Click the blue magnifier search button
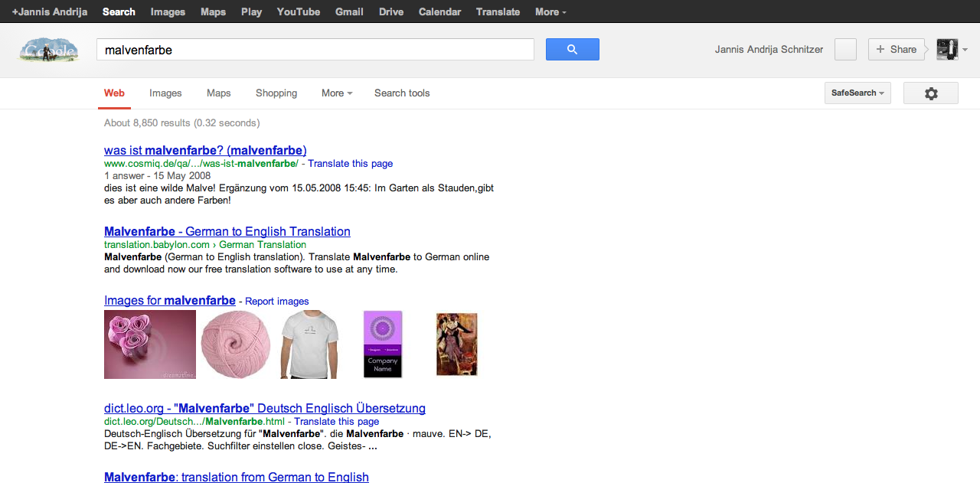The height and width of the screenshot is (483, 980). pyautogui.click(x=572, y=50)
